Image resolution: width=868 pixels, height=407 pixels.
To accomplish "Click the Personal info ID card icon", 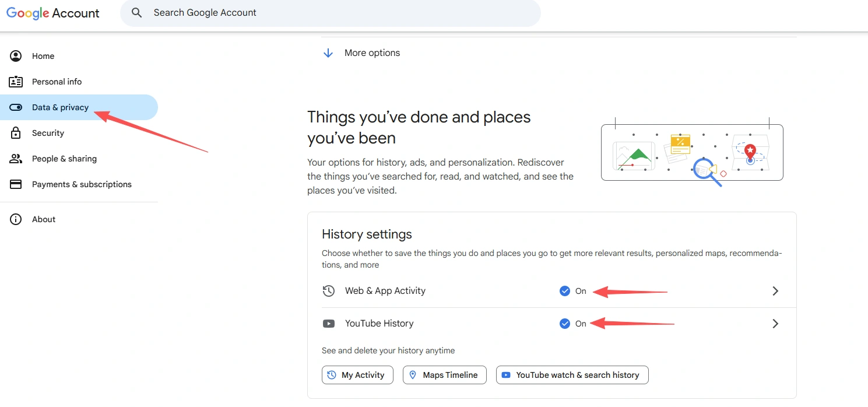I will (16, 82).
